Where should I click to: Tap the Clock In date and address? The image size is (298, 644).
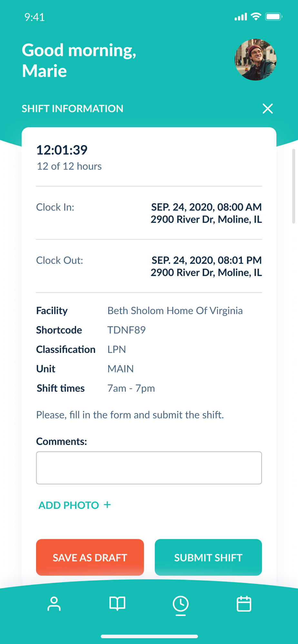pyautogui.click(x=206, y=213)
